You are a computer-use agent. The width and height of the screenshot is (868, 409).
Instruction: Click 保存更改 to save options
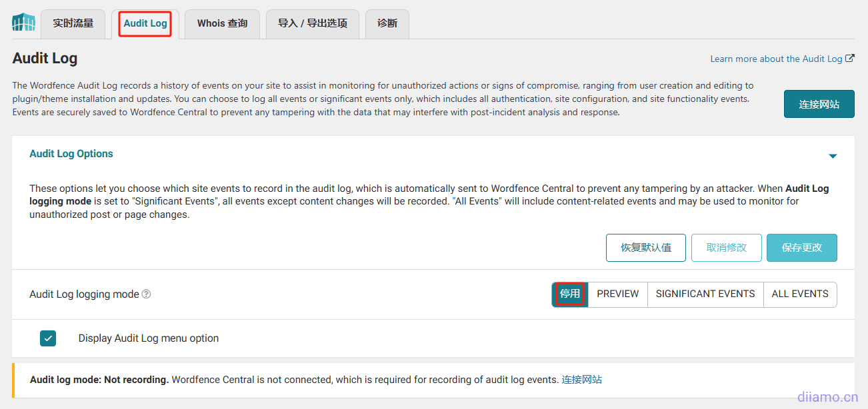point(801,248)
